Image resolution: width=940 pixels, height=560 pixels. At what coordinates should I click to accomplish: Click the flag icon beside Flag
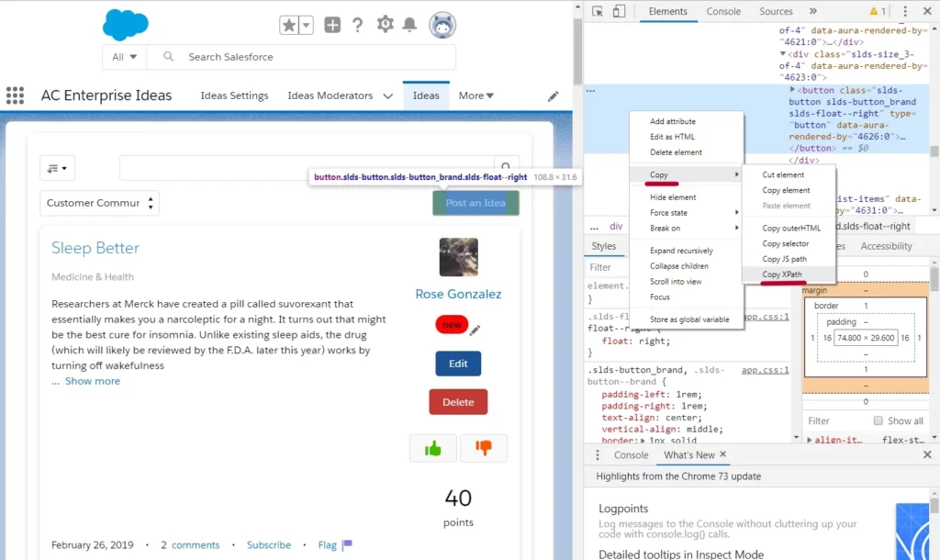pos(347,544)
